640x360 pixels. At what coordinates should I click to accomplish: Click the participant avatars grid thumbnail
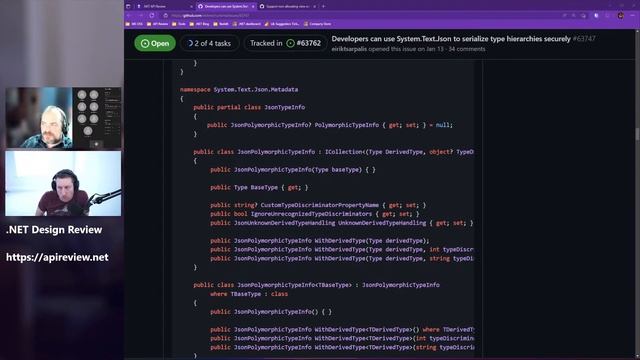(x=97, y=118)
